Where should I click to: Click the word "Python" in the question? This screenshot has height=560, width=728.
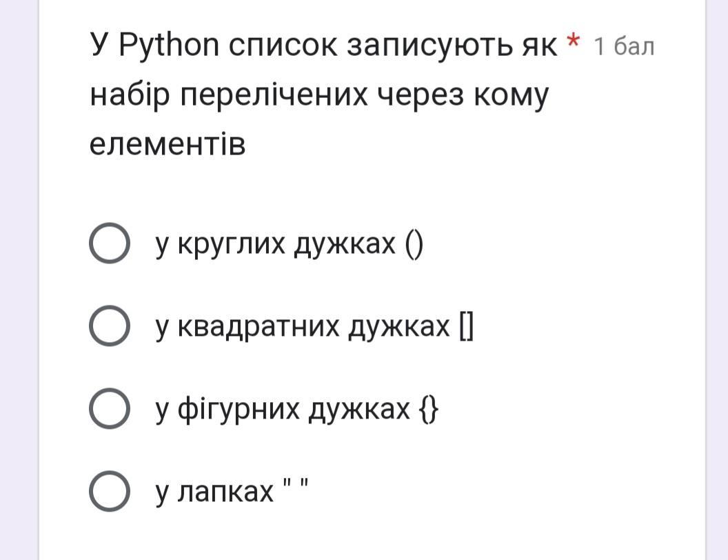[x=169, y=46]
